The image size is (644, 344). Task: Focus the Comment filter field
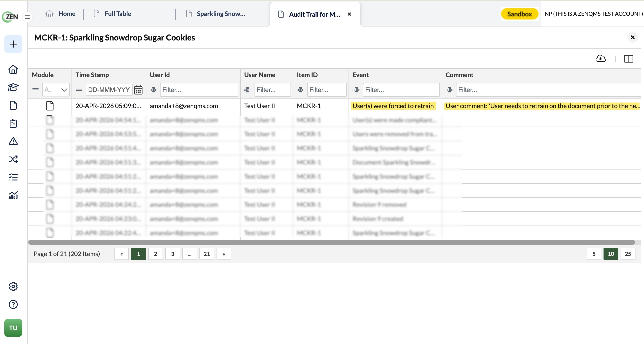[548, 90]
